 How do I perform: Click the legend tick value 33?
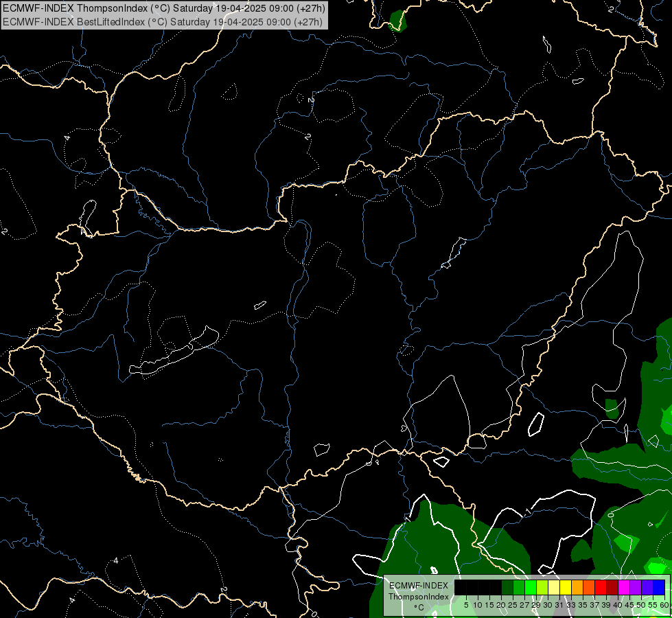pos(571,605)
